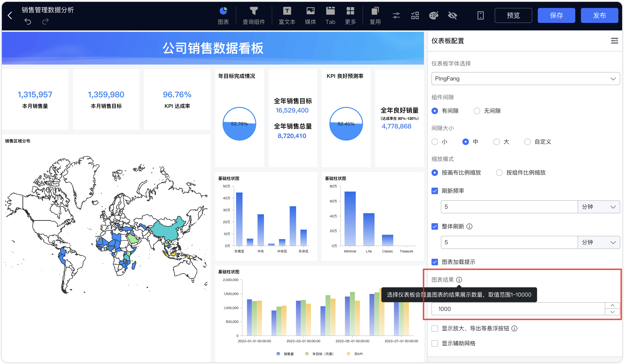The image size is (624, 364).
Task: Redo the last dashboard edit
Action: click(45, 22)
